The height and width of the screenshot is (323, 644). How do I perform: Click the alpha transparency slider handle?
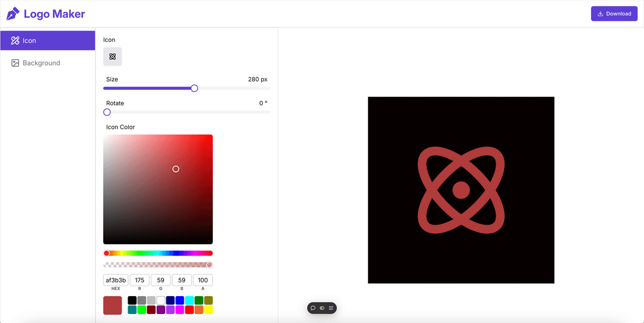[x=209, y=264]
